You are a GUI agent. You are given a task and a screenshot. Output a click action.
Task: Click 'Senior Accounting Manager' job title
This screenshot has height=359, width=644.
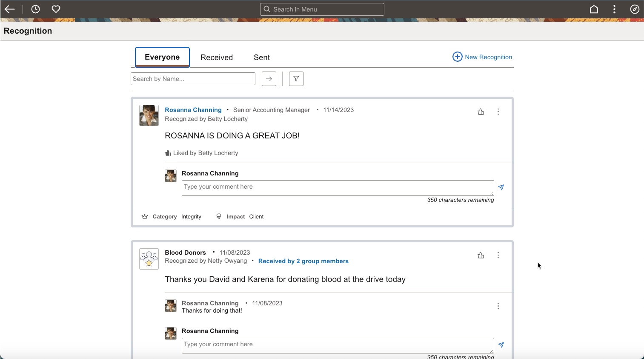[x=272, y=110]
